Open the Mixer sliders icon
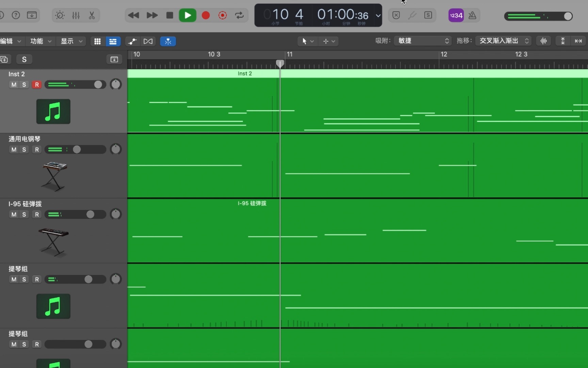The height and width of the screenshot is (368, 588). pyautogui.click(x=76, y=15)
